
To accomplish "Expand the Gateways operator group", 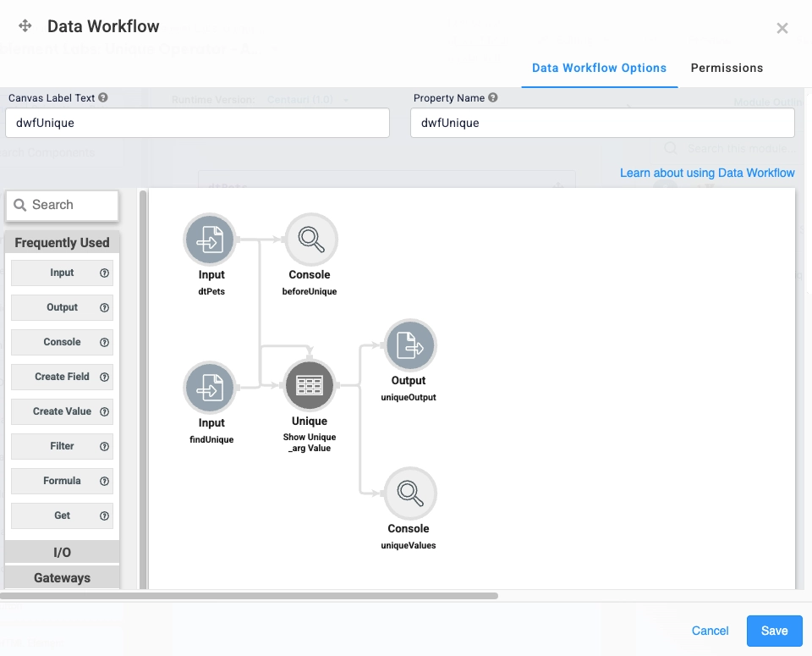I will coord(62,577).
